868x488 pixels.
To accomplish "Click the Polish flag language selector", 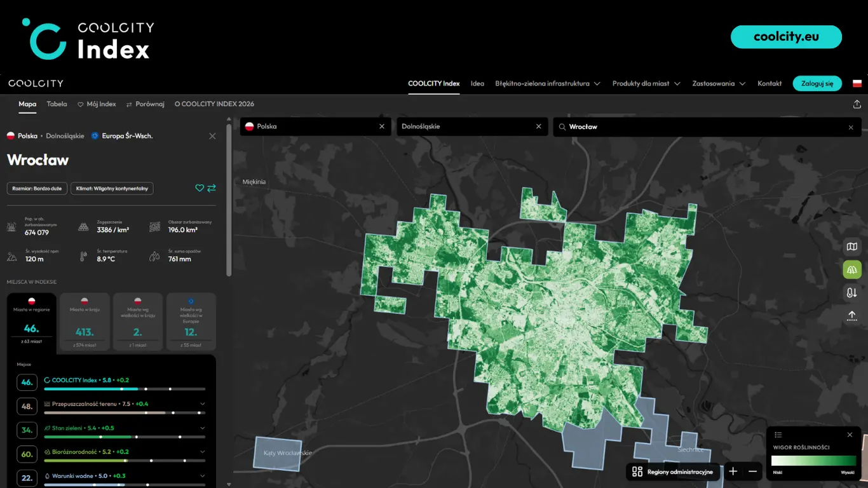I will 857,83.
